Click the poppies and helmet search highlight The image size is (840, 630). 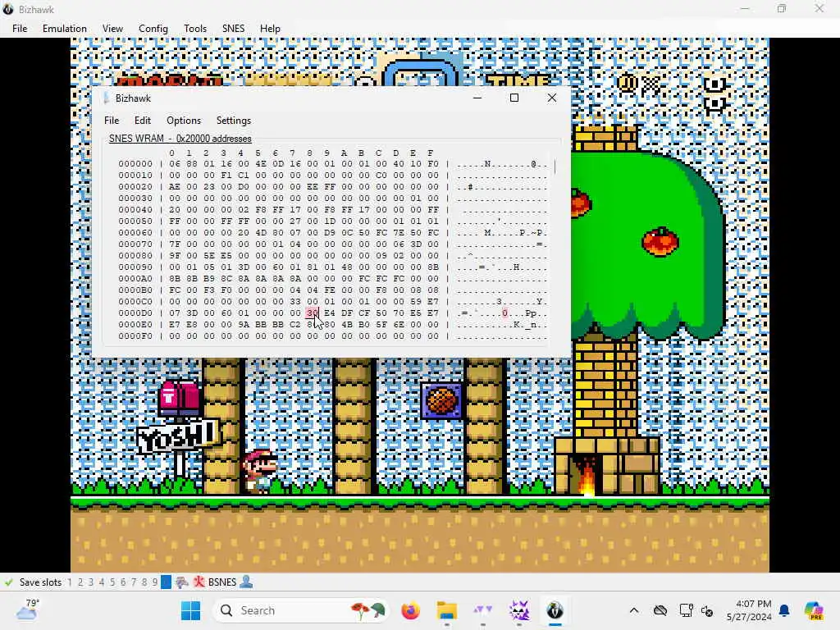[367, 610]
